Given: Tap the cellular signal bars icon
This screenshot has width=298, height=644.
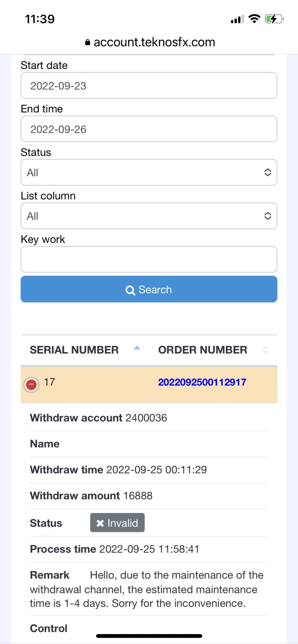Looking at the screenshot, I should [237, 19].
